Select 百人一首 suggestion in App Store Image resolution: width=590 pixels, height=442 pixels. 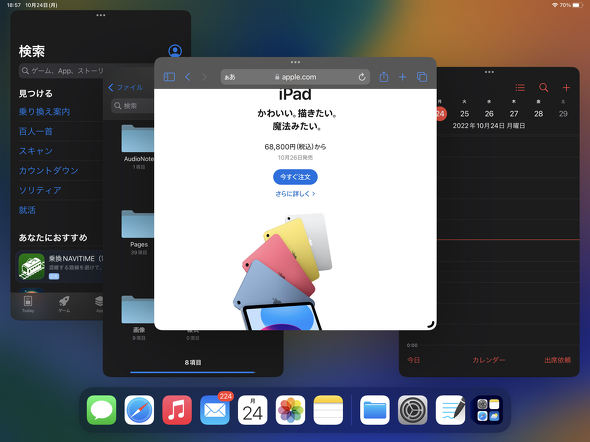coord(36,131)
